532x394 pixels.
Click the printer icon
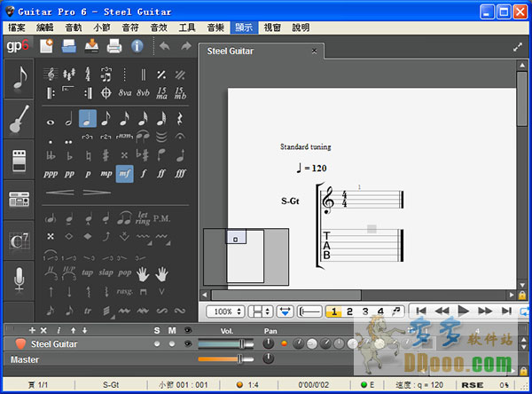click(x=114, y=46)
